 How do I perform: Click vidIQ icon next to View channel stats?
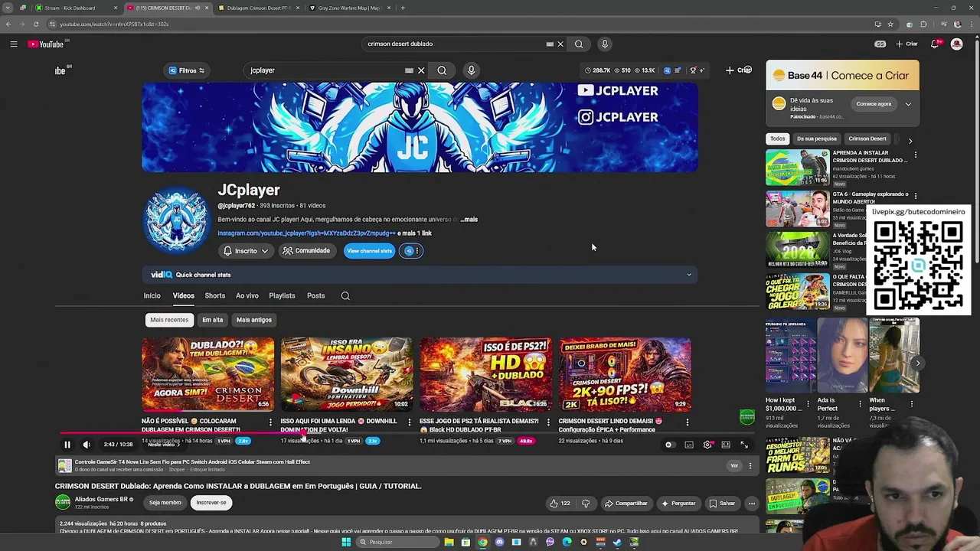point(410,251)
